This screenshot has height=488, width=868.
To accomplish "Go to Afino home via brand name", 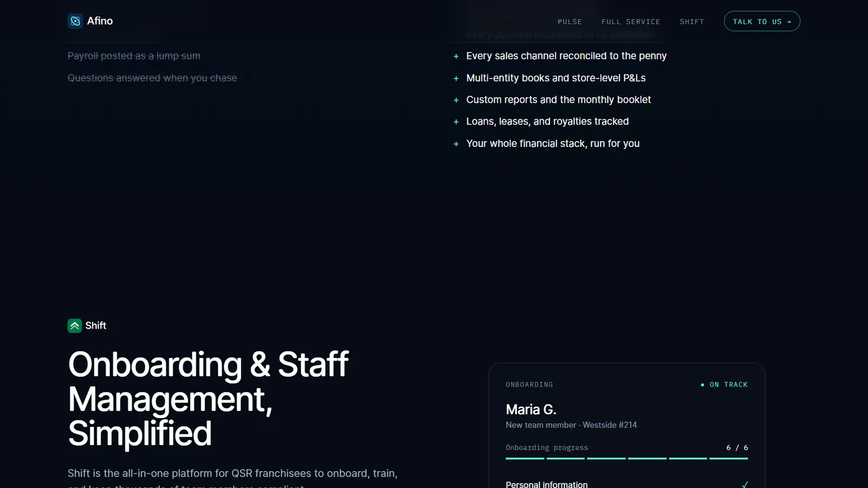I will pyautogui.click(x=100, y=21).
